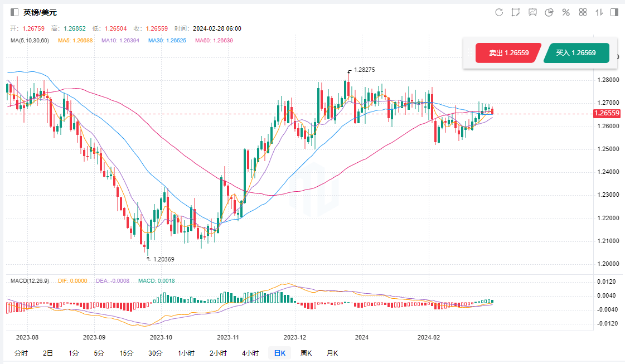Choose the 月K monthly candlestick tab
Viewport: 625px width, 364px height.
tap(332, 353)
